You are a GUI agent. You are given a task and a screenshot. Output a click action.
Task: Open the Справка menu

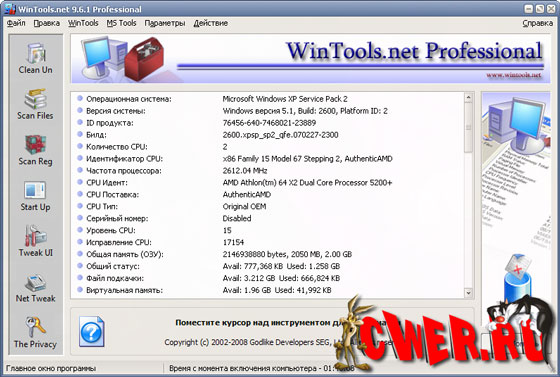pyautogui.click(x=538, y=23)
